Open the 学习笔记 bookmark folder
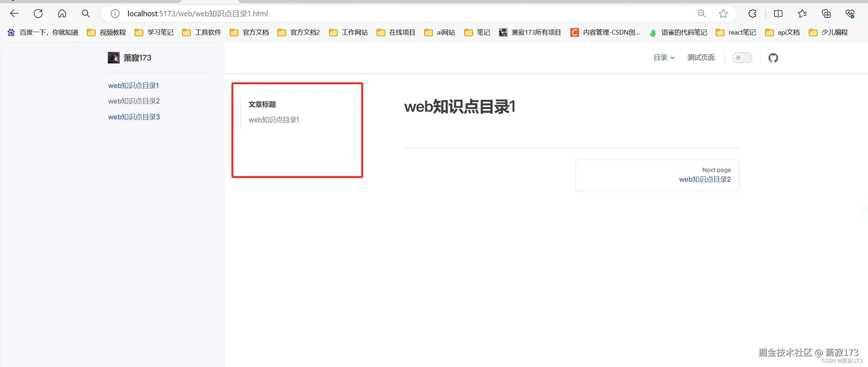The image size is (868, 367). point(154,32)
